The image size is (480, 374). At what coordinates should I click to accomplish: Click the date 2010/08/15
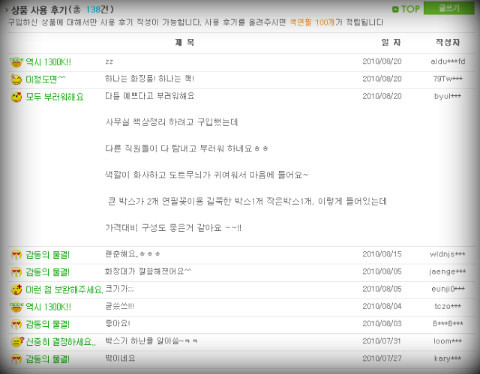382,254
